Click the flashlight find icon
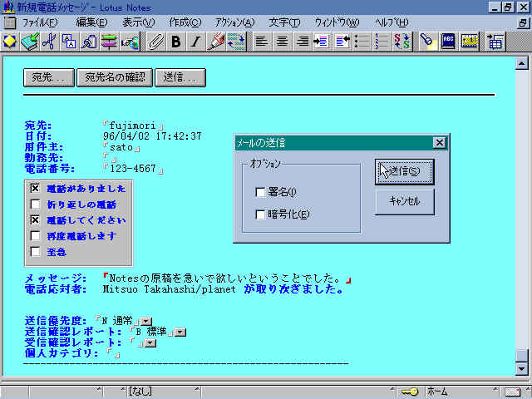532x399 pixels. click(427, 42)
